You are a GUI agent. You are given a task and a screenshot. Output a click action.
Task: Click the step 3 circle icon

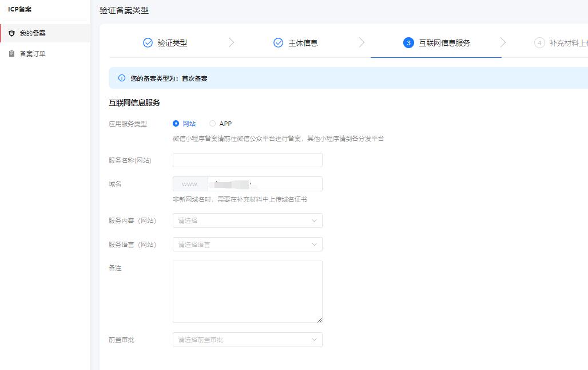point(408,43)
